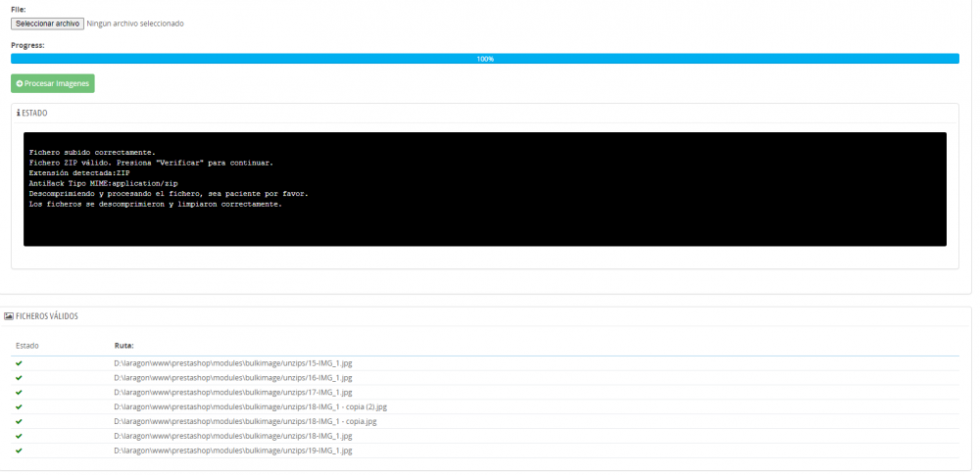
Task: Click the 'Descomprimiendo y procesando el fichero' line
Action: [x=169, y=194]
